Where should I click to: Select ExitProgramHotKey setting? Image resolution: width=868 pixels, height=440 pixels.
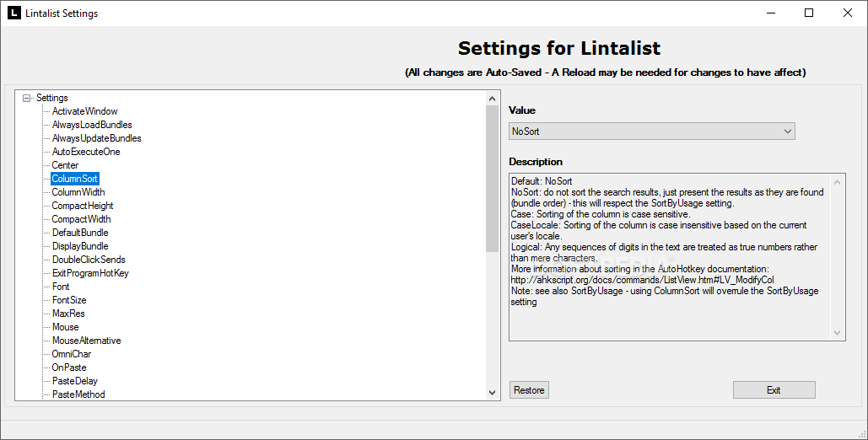pos(90,273)
